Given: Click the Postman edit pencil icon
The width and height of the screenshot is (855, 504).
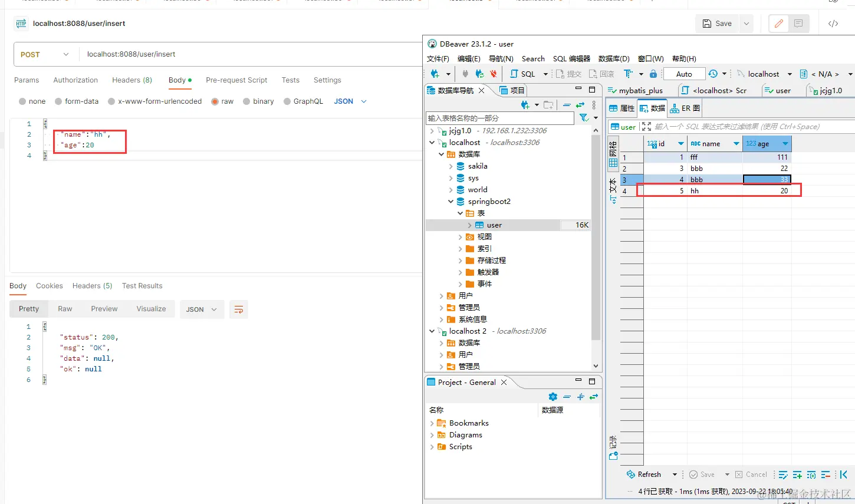Looking at the screenshot, I should [779, 24].
